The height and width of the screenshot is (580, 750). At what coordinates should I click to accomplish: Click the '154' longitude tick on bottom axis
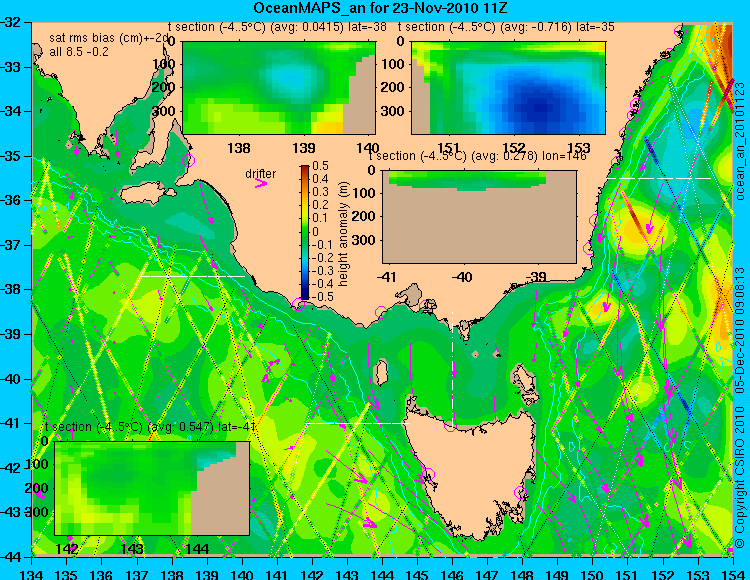tap(733, 574)
